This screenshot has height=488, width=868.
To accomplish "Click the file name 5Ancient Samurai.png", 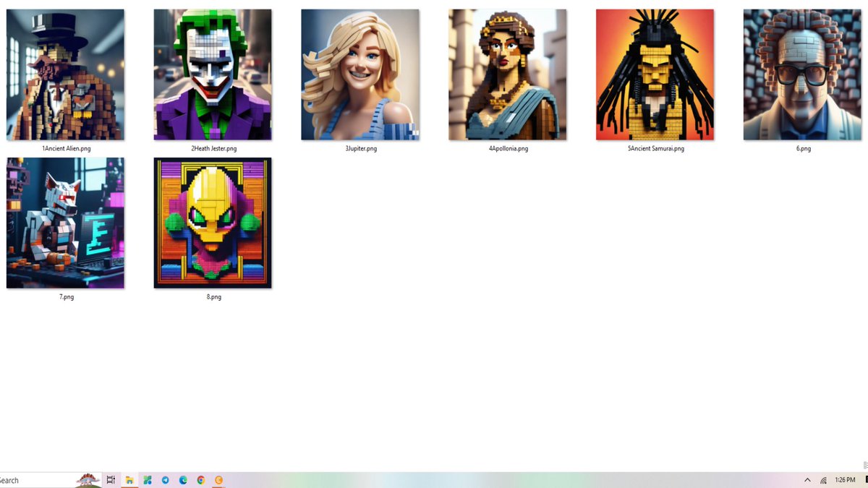I will pyautogui.click(x=656, y=148).
